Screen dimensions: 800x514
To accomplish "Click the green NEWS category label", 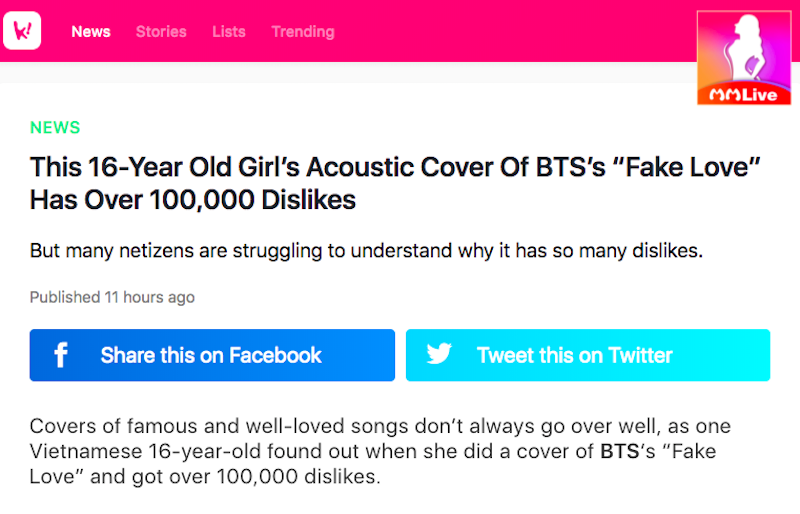I will [55, 127].
